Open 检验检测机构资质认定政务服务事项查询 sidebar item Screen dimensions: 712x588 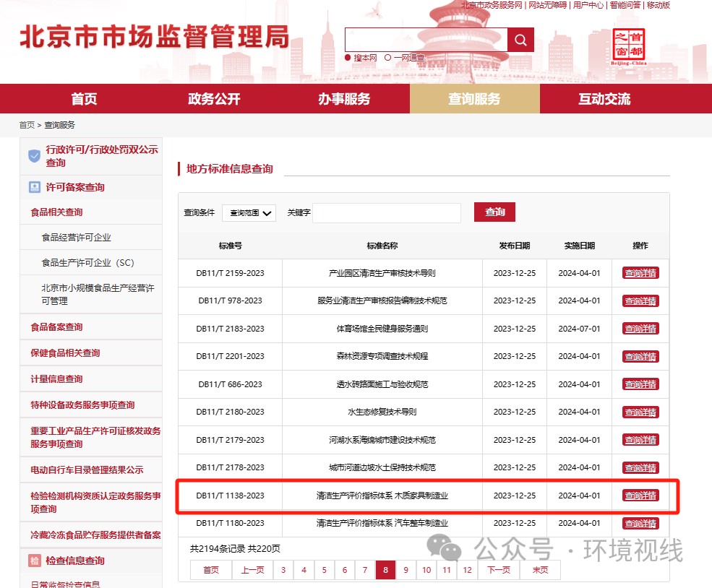(x=95, y=502)
